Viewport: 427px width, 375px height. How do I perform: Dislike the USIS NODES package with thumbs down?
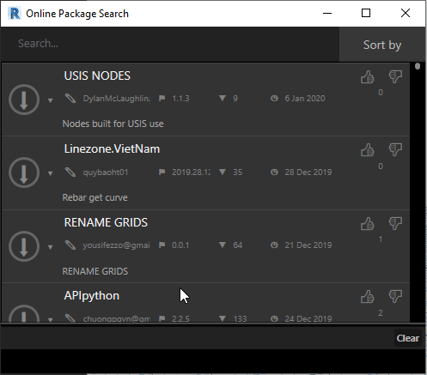coord(395,77)
